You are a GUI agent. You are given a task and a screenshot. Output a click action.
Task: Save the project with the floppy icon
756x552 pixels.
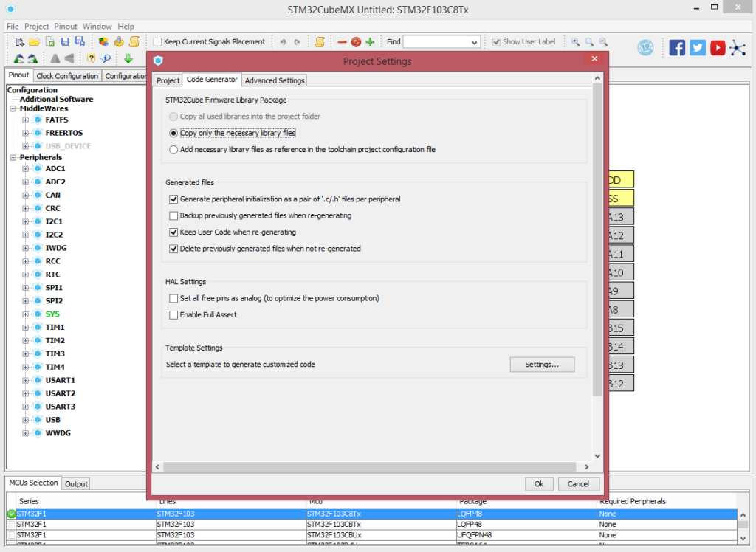(x=65, y=42)
